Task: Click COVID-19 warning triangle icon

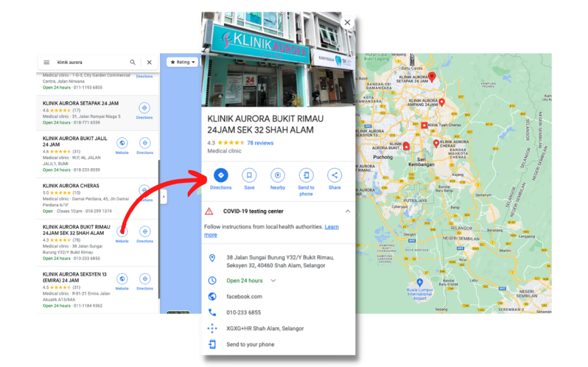Action: point(209,211)
